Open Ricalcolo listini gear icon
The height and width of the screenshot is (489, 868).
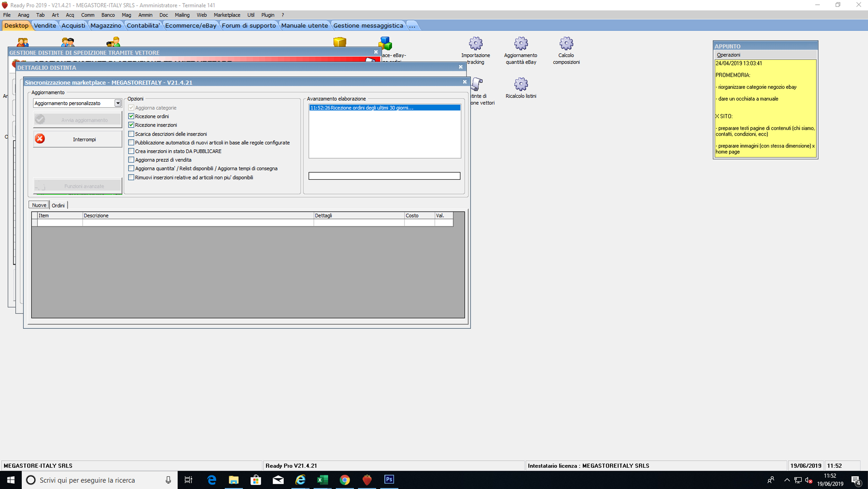pos(520,84)
